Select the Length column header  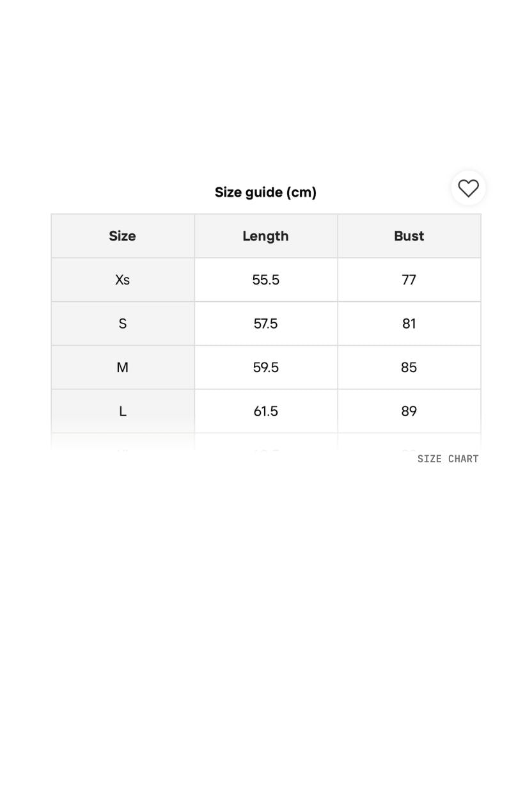pos(265,236)
